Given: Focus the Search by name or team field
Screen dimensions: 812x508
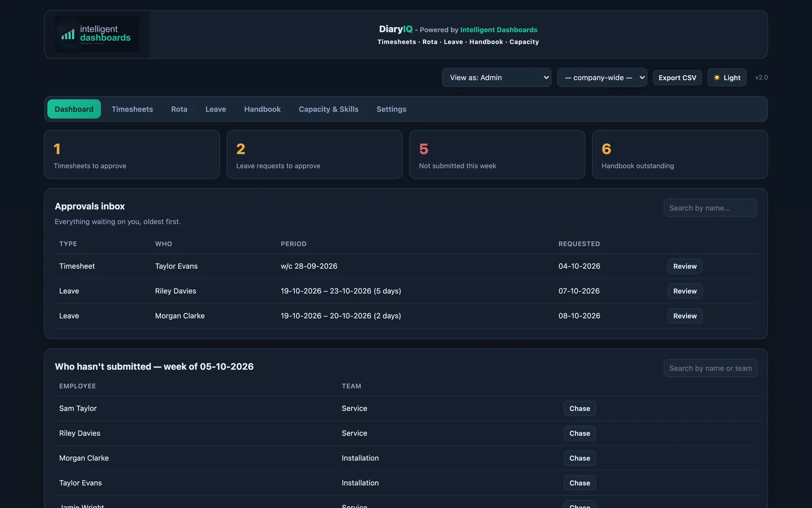Looking at the screenshot, I should pyautogui.click(x=710, y=368).
